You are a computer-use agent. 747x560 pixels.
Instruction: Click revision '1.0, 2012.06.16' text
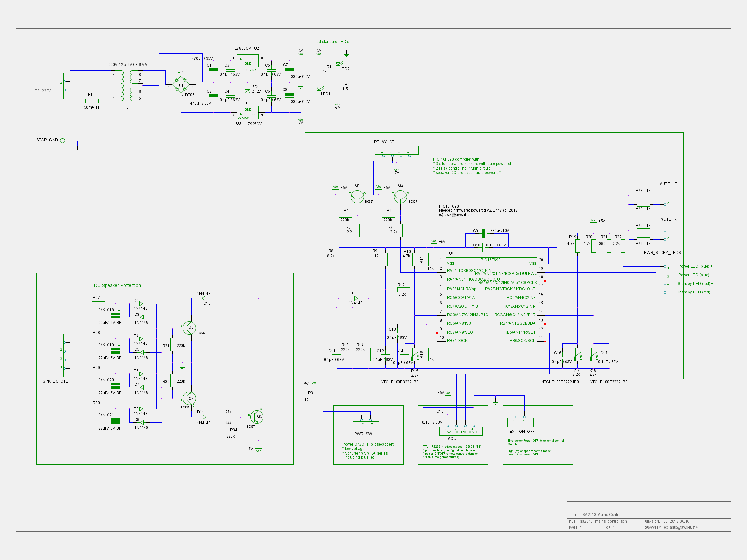[x=676, y=521]
